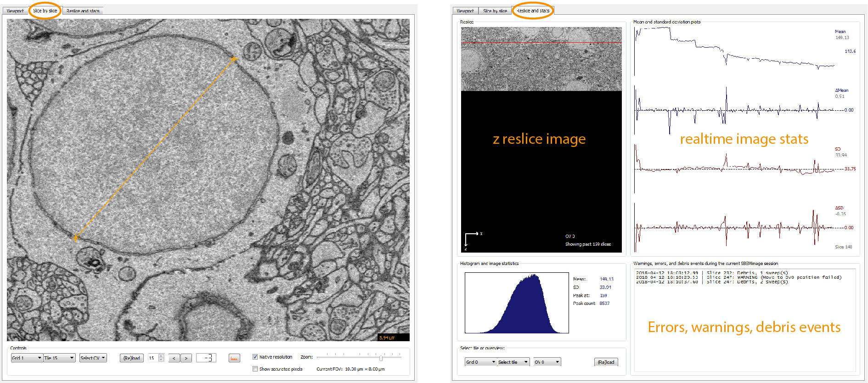Select Slice by slice tab in left window
The image size is (868, 383).
(45, 11)
